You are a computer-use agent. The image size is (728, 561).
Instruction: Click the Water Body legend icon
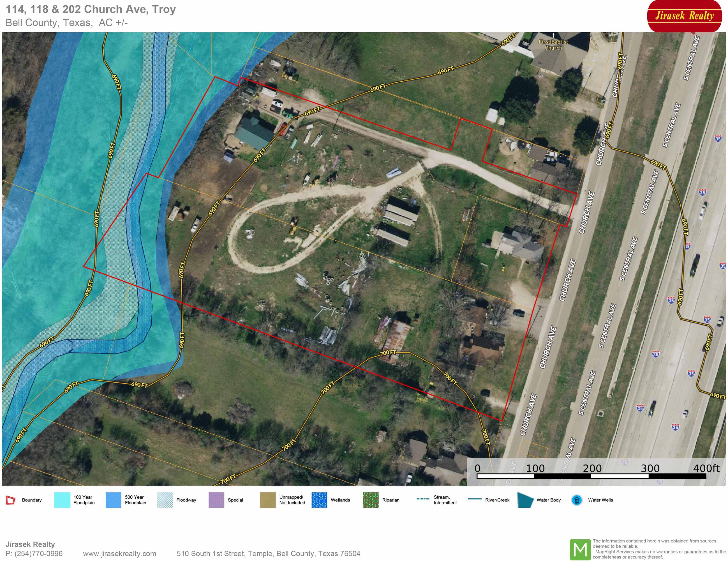(525, 500)
